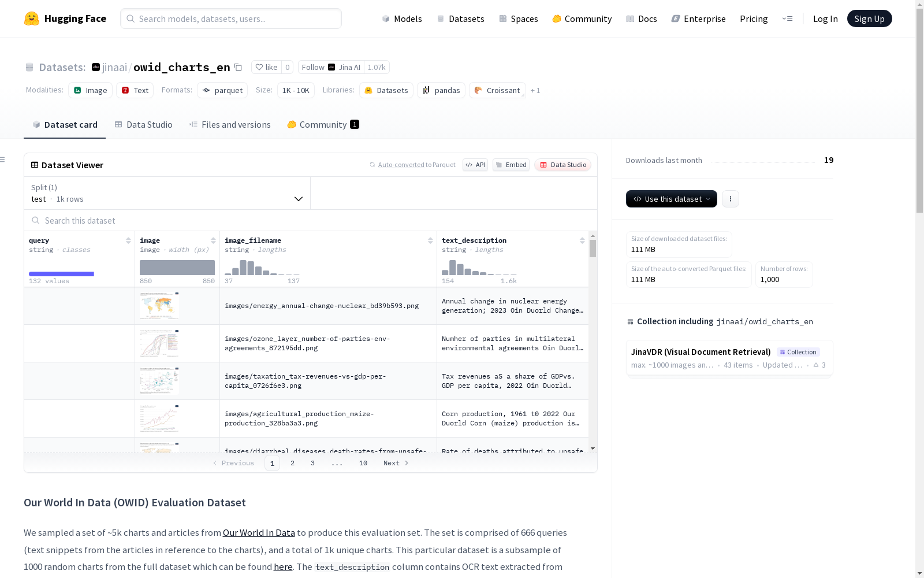The width and height of the screenshot is (924, 578).
Task: Go to the Pricing page
Action: pyautogui.click(x=754, y=18)
